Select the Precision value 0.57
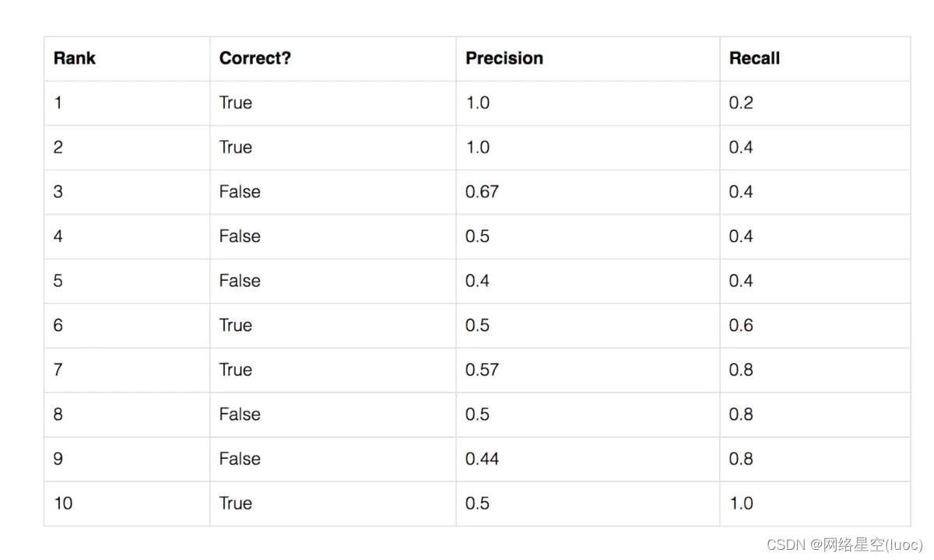This screenshot has height=560, width=934. [482, 369]
